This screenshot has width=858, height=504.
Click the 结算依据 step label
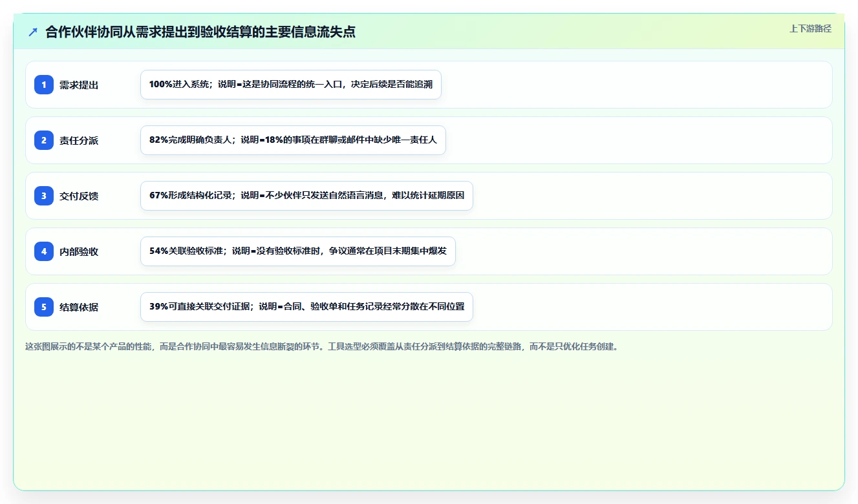[79, 307]
